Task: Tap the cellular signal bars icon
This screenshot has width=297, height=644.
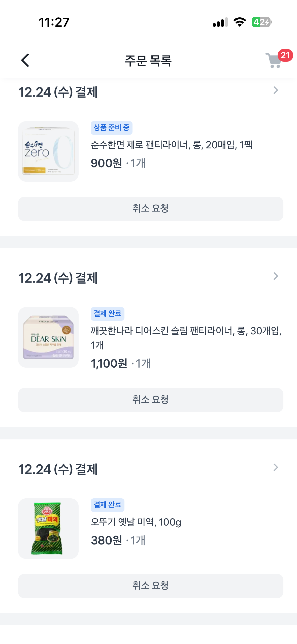Action: (x=220, y=22)
